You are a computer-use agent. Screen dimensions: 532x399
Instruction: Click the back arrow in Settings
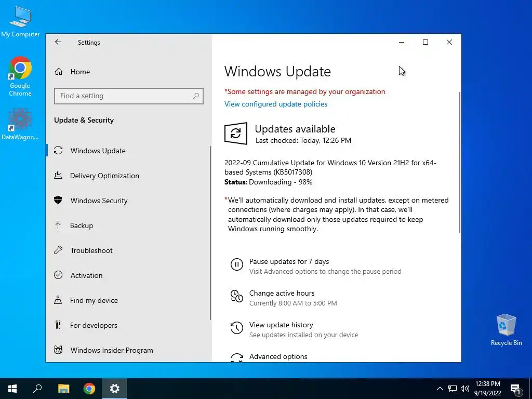58,42
